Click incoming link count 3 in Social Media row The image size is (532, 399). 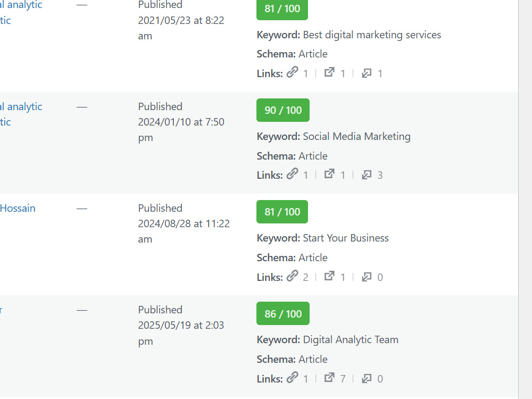coord(380,175)
